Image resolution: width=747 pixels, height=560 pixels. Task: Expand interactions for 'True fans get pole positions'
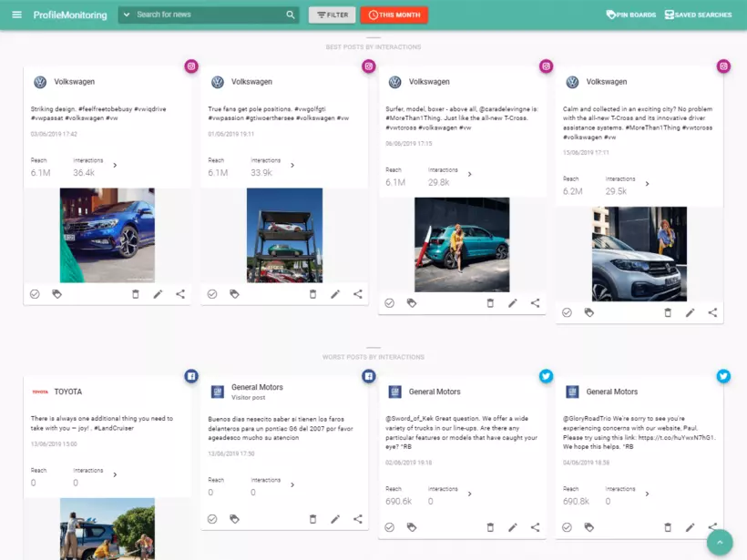point(292,165)
